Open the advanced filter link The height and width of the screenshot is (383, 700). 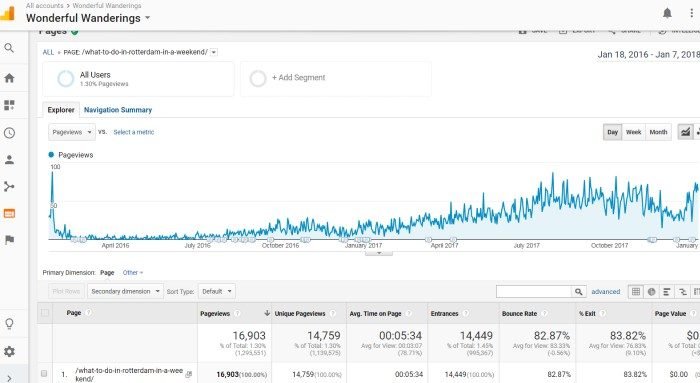pos(605,291)
